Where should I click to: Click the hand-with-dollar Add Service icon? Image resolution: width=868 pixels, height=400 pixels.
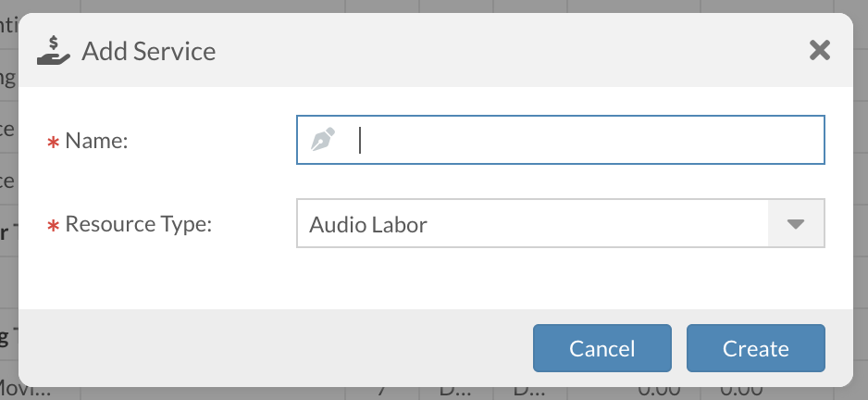(x=54, y=50)
